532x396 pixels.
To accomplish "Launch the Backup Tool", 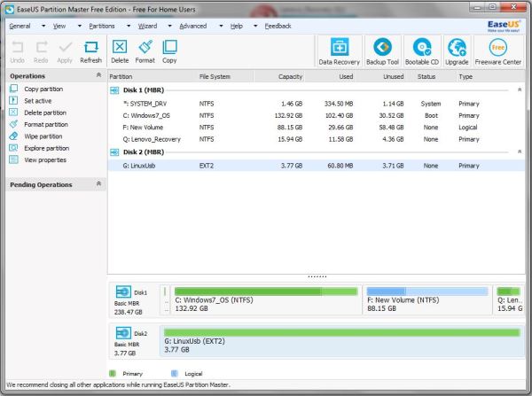I will point(382,51).
